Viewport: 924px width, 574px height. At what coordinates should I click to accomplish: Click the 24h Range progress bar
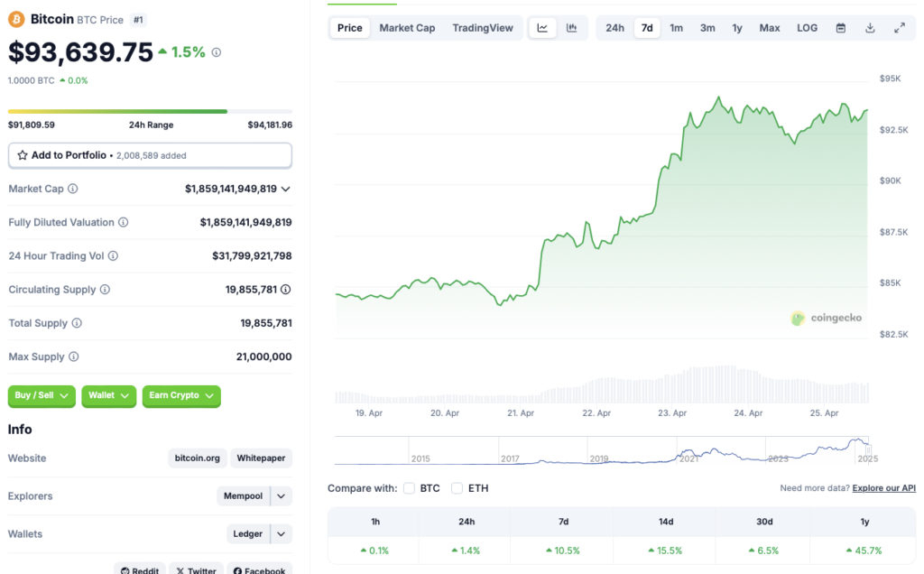click(x=150, y=111)
